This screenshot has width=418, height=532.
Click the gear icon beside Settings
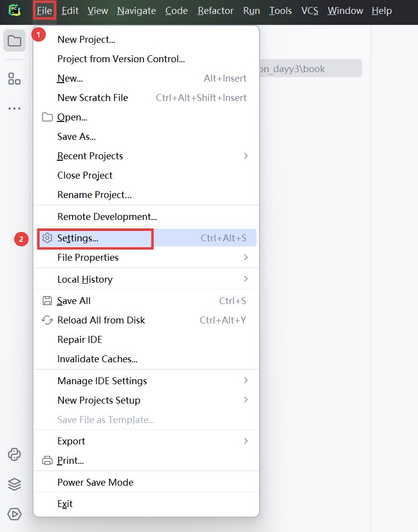[47, 238]
